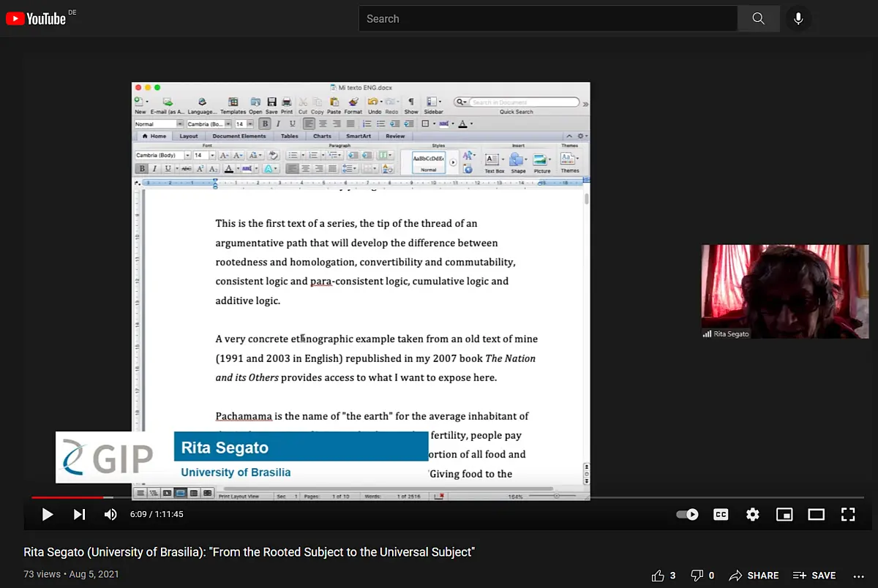
Task: Click the SHARE button
Action: click(754, 576)
